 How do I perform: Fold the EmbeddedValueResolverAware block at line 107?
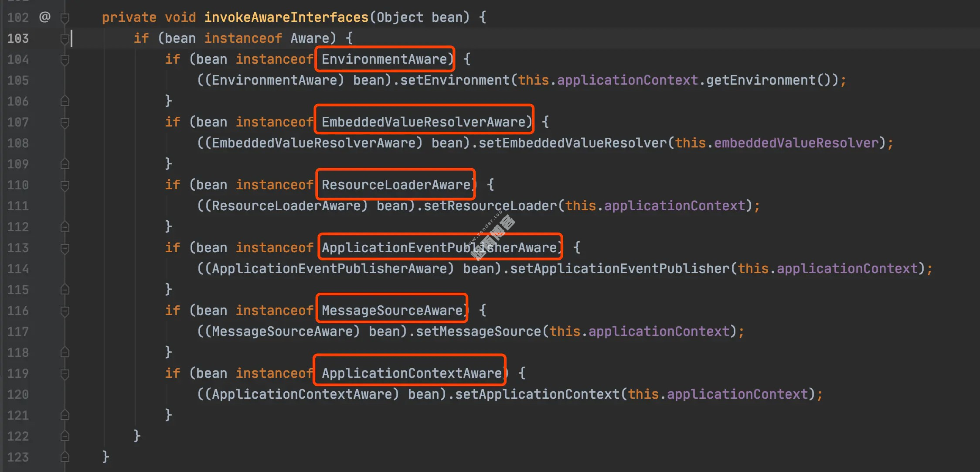(65, 123)
